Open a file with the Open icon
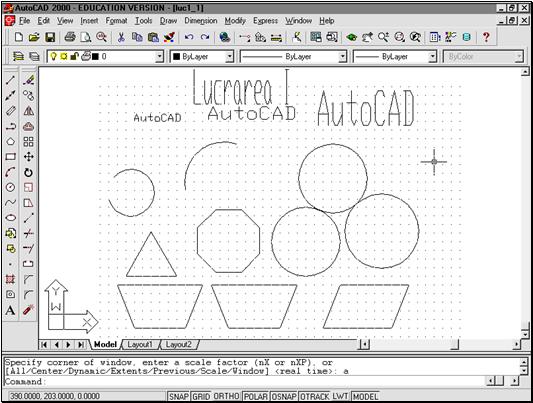The image size is (533, 403). coord(34,37)
